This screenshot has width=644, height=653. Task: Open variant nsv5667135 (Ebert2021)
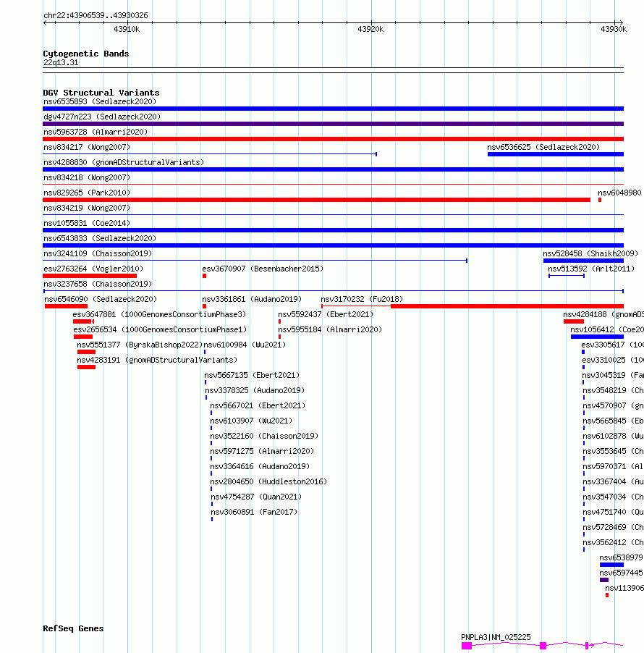click(252, 375)
